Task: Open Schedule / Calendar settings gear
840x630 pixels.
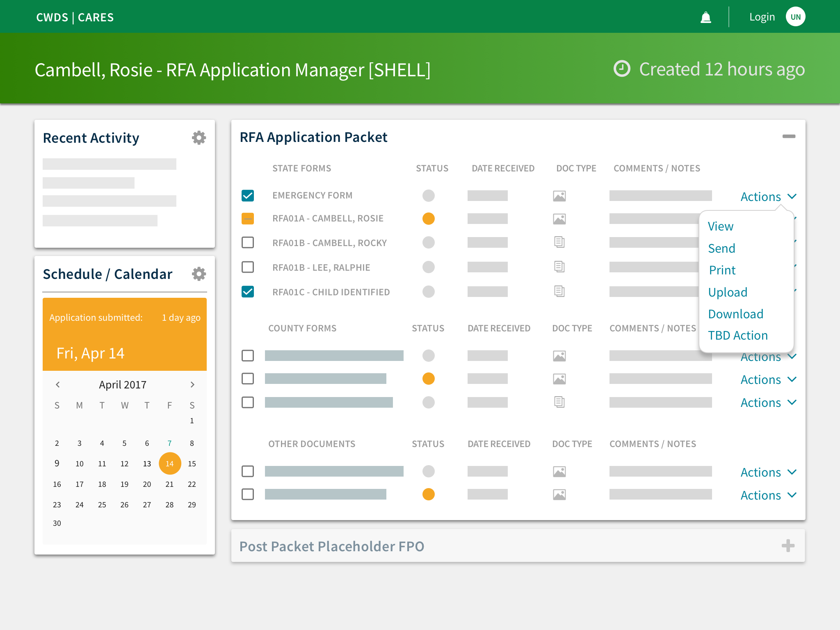Action: point(199,274)
